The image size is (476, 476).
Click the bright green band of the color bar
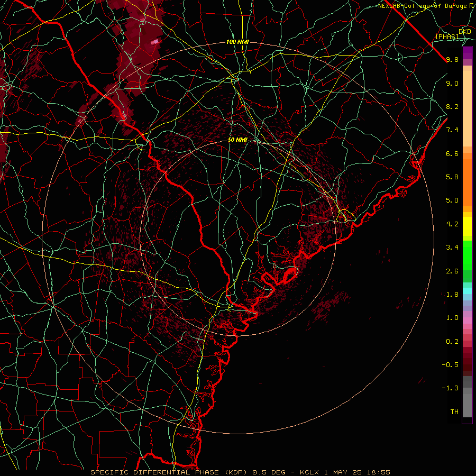click(467, 255)
